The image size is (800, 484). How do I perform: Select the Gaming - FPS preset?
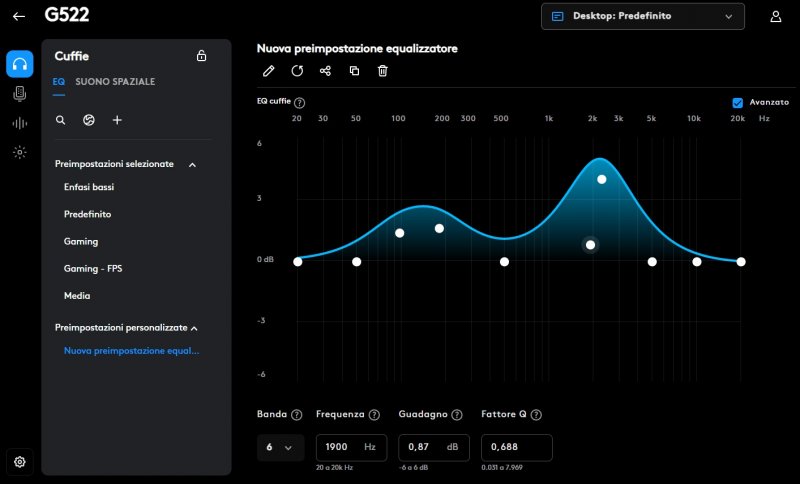(x=93, y=269)
